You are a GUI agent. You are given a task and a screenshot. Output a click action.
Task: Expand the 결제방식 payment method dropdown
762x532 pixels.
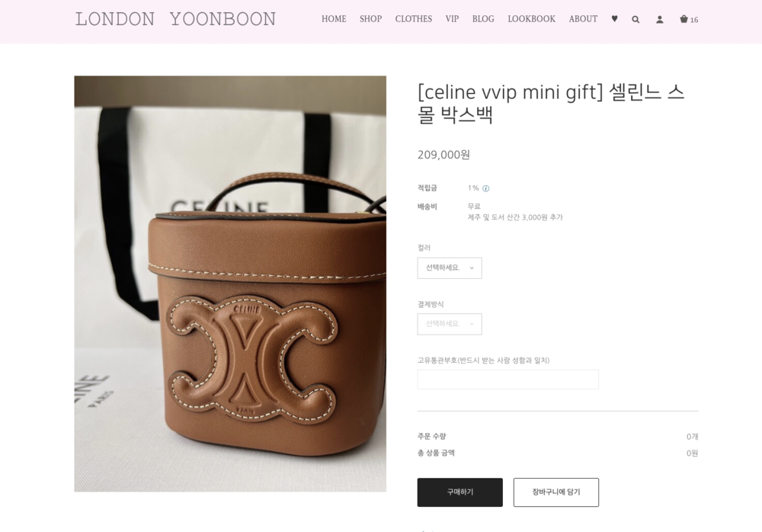click(450, 324)
